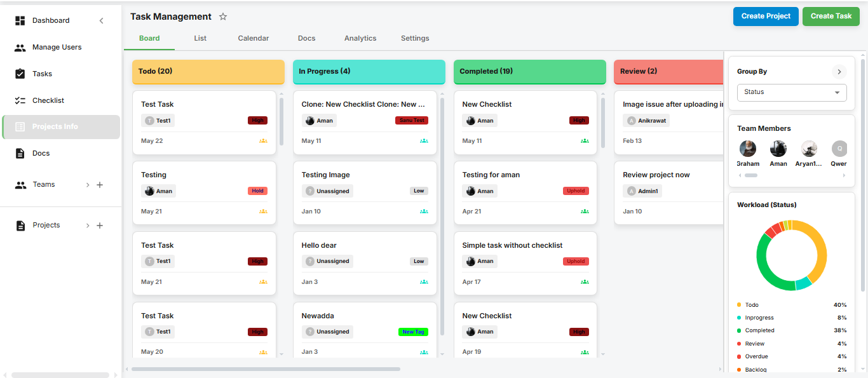Click the Todo (20) column header
Viewport: 868px width, 378px height.
click(208, 72)
